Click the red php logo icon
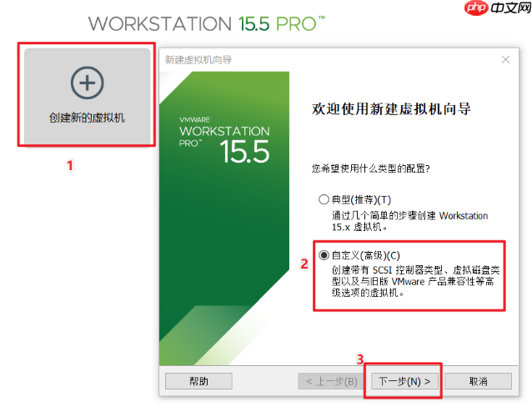The width and height of the screenshot is (532, 412). (476, 8)
